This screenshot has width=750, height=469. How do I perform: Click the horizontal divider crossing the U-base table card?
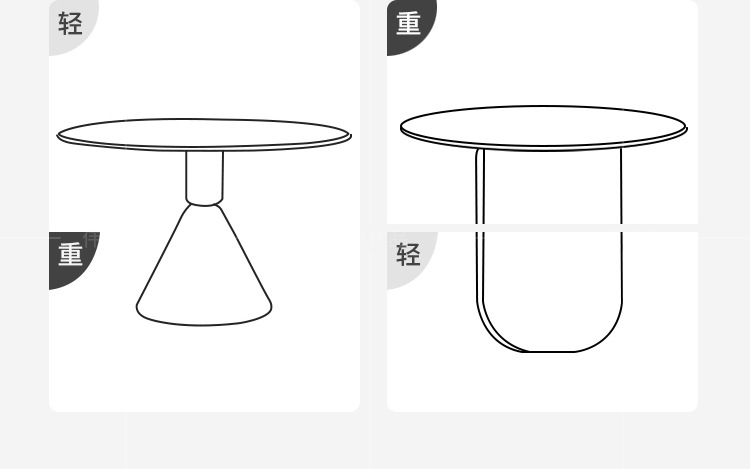pyautogui.click(x=542, y=228)
